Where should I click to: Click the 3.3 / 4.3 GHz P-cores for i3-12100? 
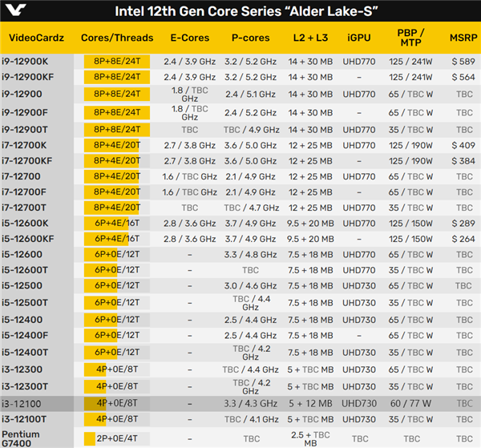pos(250,404)
